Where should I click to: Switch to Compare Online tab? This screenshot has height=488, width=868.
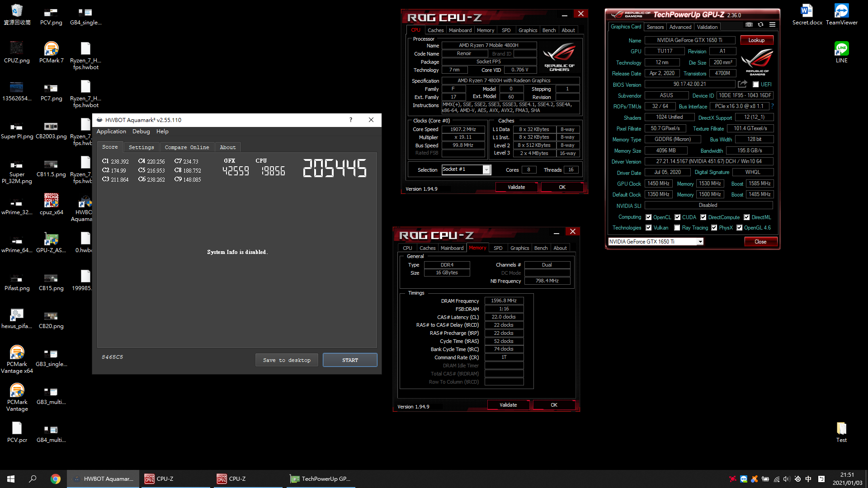[x=187, y=147]
